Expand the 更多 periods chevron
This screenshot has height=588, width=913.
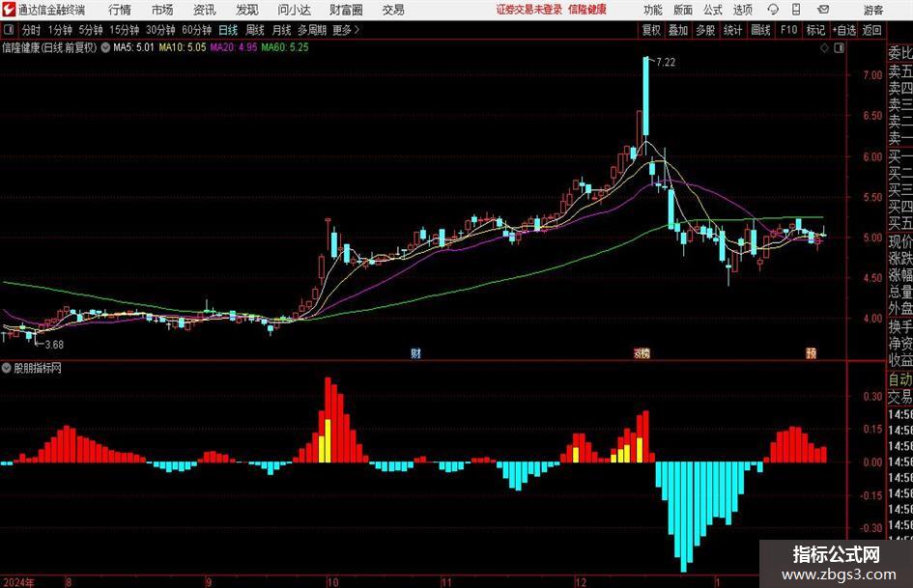pos(357,30)
